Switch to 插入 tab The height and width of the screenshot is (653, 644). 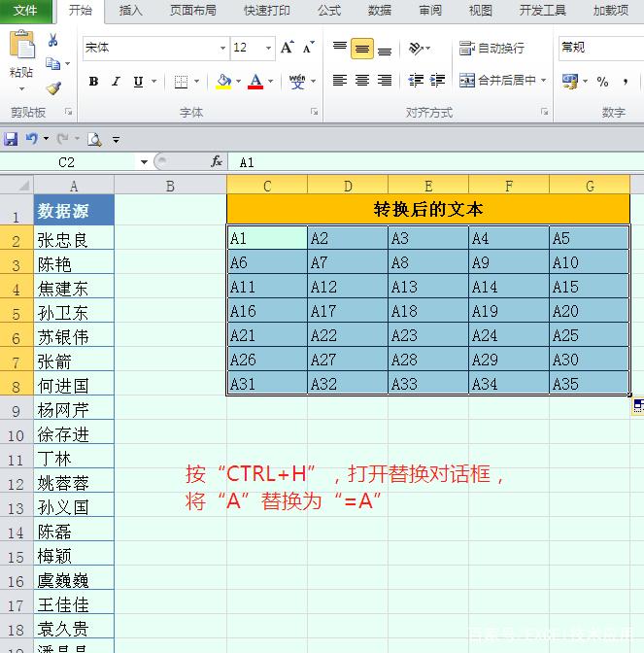pos(130,11)
